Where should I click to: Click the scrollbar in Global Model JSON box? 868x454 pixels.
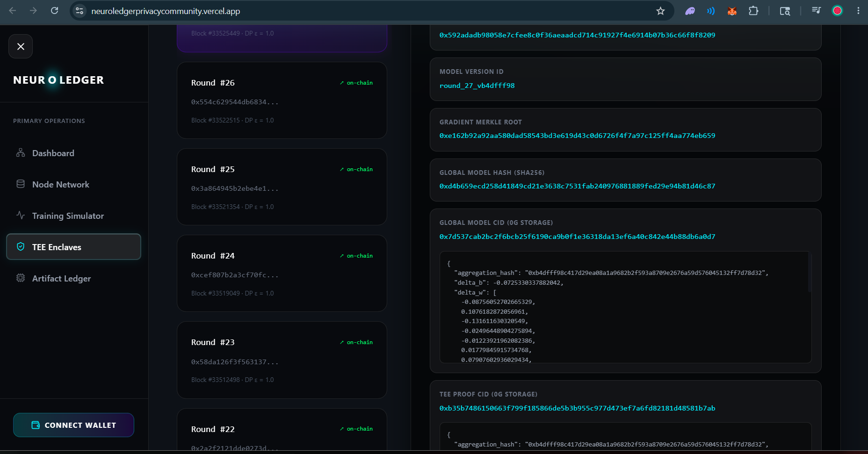(x=810, y=273)
